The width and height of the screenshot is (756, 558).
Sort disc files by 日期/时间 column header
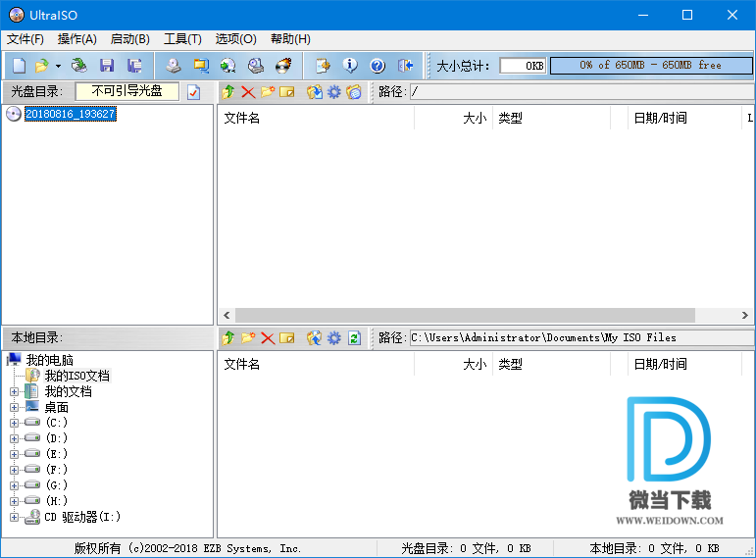(x=684, y=118)
